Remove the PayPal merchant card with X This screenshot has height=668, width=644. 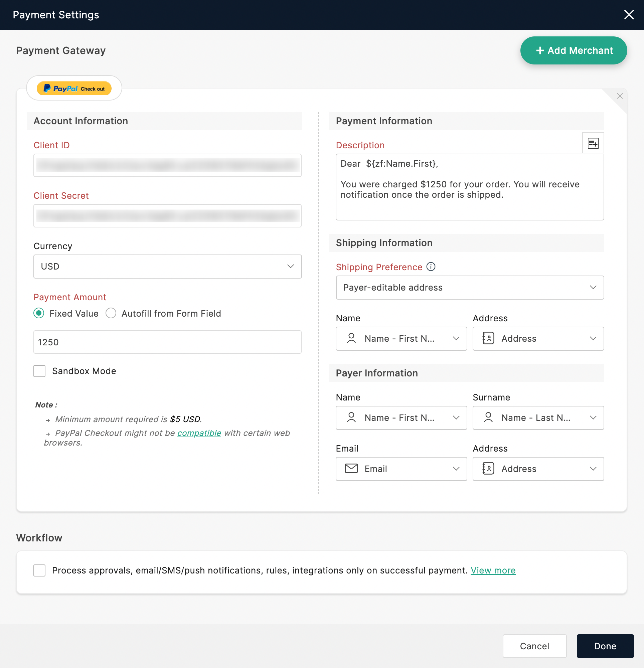pyautogui.click(x=620, y=96)
